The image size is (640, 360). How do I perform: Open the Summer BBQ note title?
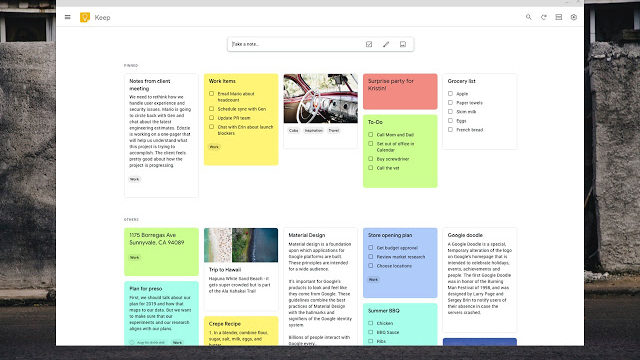point(384,311)
